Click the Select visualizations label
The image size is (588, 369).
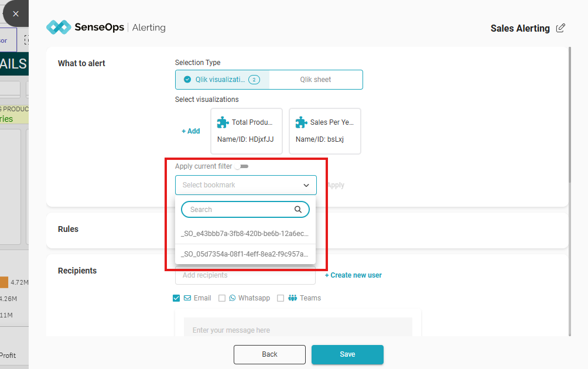tap(207, 100)
